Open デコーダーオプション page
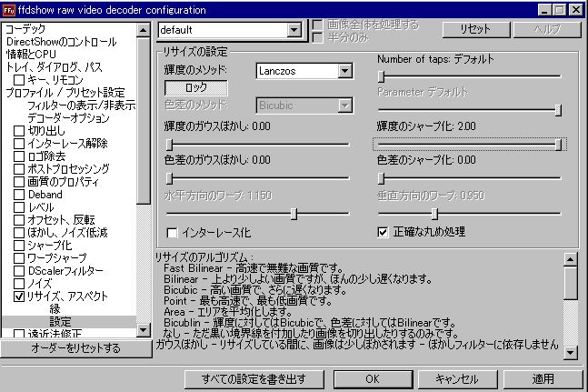The image size is (588, 392). click(68, 118)
